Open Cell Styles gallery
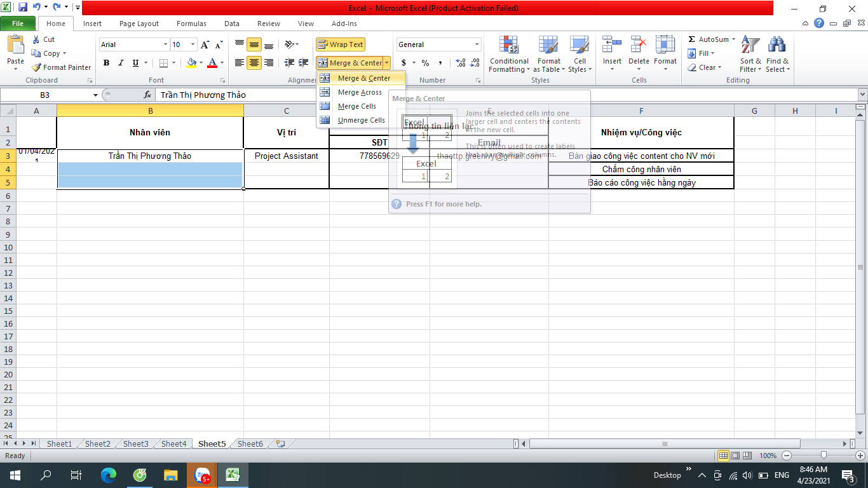Screen dimensions: 868x488 tap(580, 55)
